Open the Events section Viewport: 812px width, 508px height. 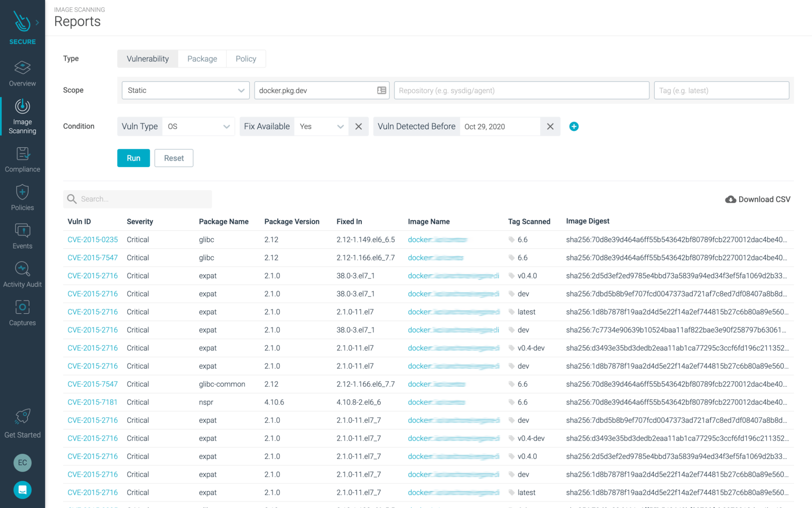pos(22,236)
